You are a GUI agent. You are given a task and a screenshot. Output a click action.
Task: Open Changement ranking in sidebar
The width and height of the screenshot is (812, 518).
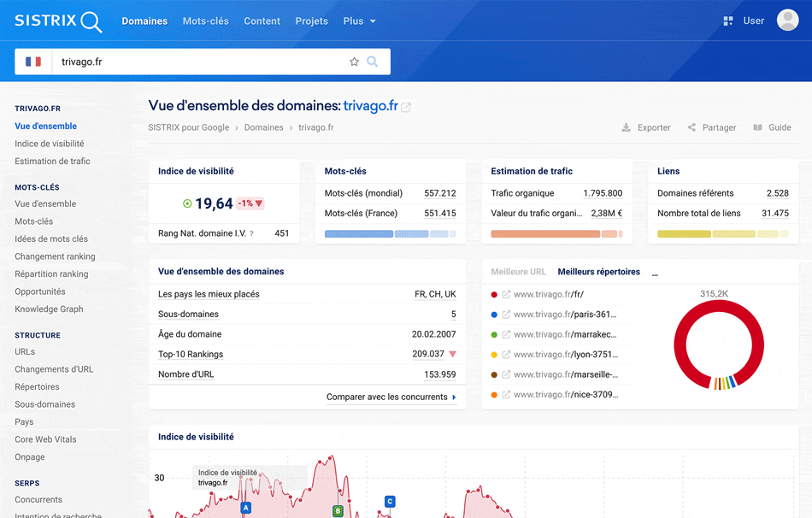55,256
